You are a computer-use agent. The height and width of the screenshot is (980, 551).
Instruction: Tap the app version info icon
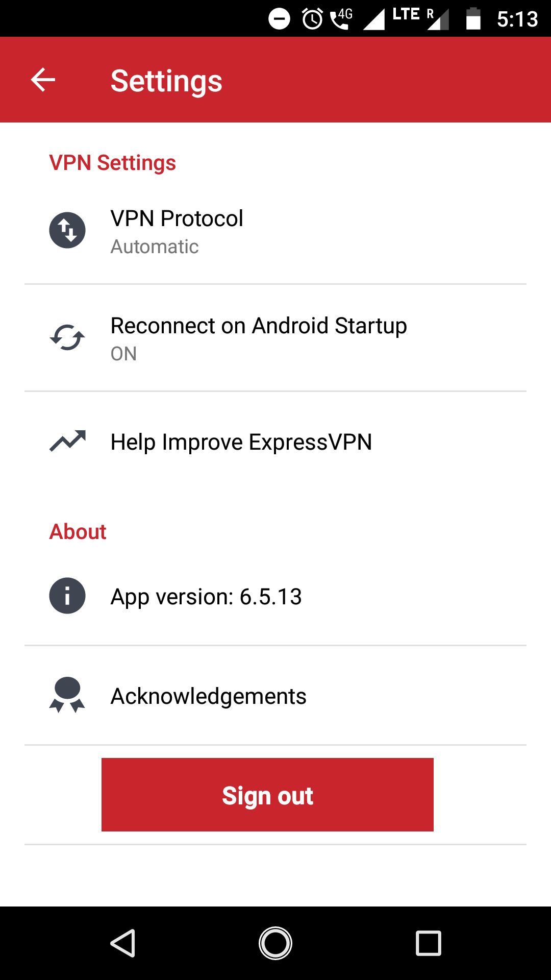pos(67,596)
